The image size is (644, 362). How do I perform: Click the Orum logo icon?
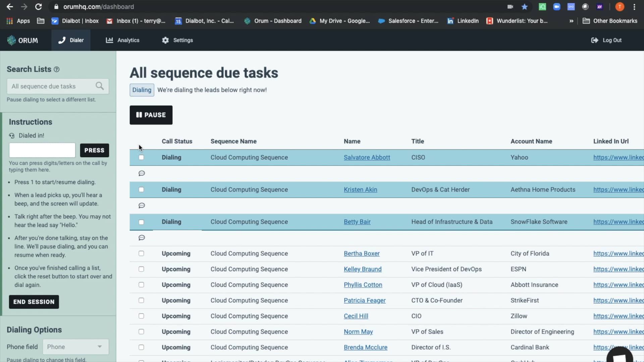(x=11, y=40)
